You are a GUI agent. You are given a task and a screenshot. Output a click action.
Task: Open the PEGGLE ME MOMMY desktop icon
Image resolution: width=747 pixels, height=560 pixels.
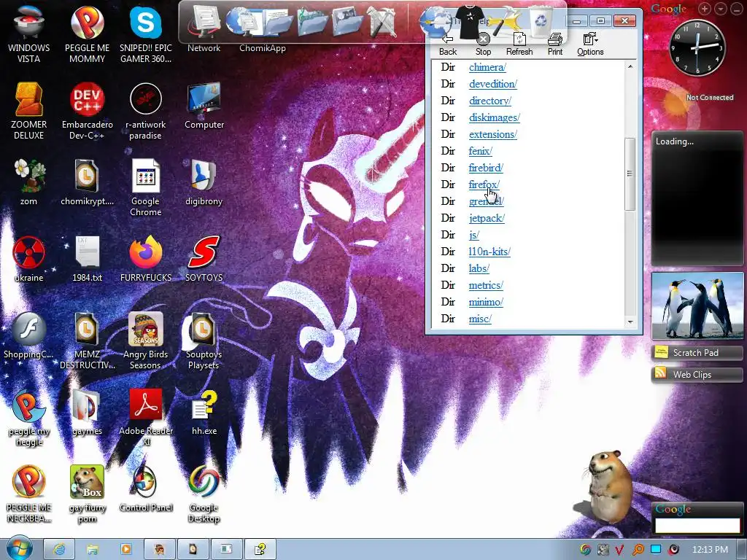pos(88,34)
